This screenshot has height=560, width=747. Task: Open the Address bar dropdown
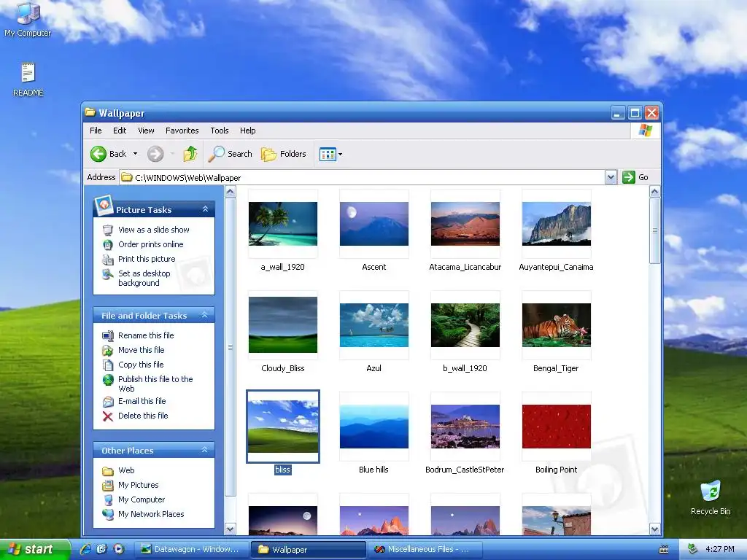tap(611, 177)
